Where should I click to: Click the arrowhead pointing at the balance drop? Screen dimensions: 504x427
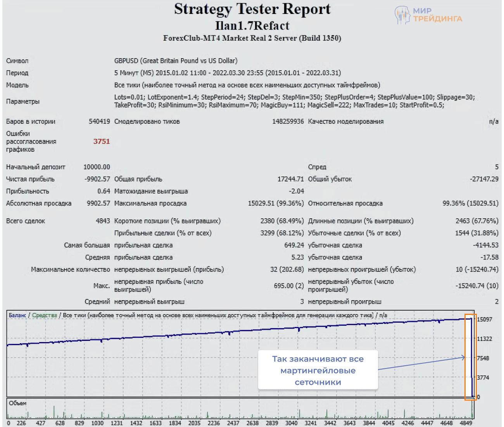tap(463, 358)
